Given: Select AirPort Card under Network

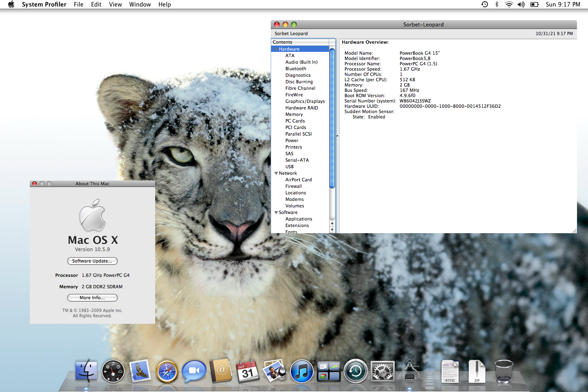Looking at the screenshot, I should 298,180.
